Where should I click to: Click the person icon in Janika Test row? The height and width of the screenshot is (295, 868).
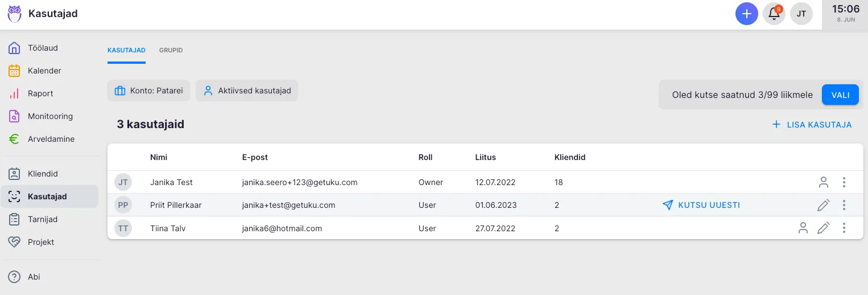[823, 182]
